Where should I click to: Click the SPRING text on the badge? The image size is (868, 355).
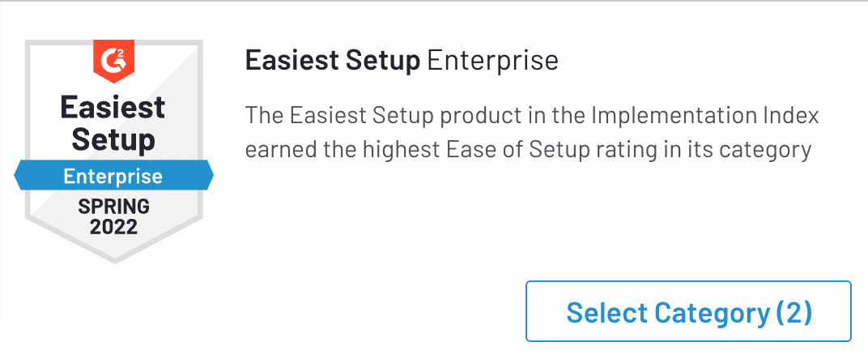tap(113, 207)
